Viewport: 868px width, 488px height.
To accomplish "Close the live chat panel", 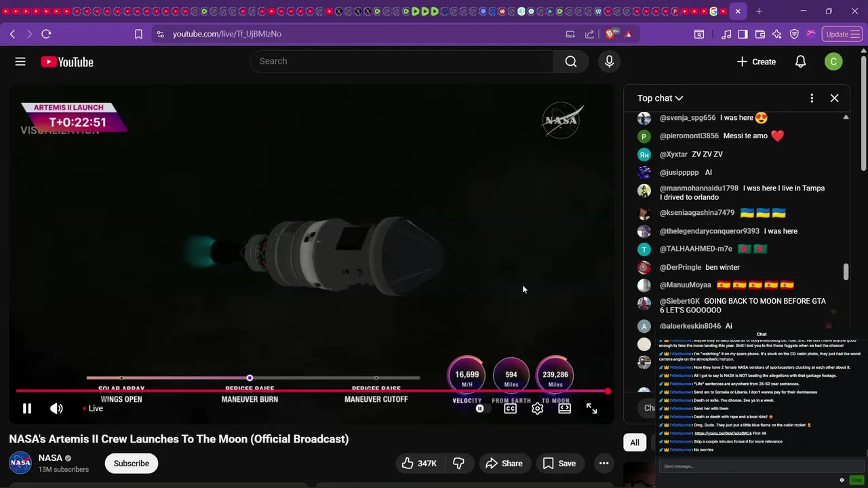I will (835, 98).
